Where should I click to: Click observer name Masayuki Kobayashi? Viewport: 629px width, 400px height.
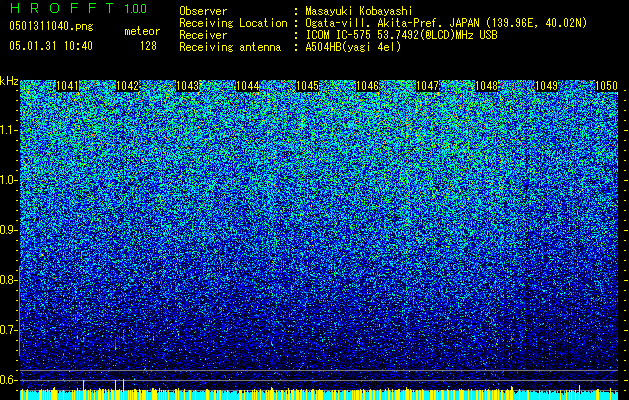click(359, 12)
